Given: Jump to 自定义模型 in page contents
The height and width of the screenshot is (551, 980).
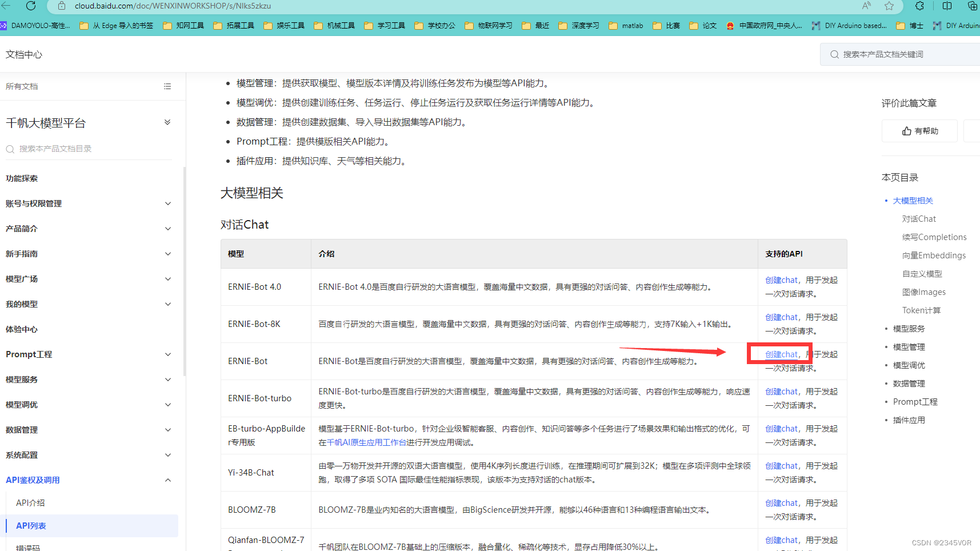Looking at the screenshot, I should [x=922, y=274].
